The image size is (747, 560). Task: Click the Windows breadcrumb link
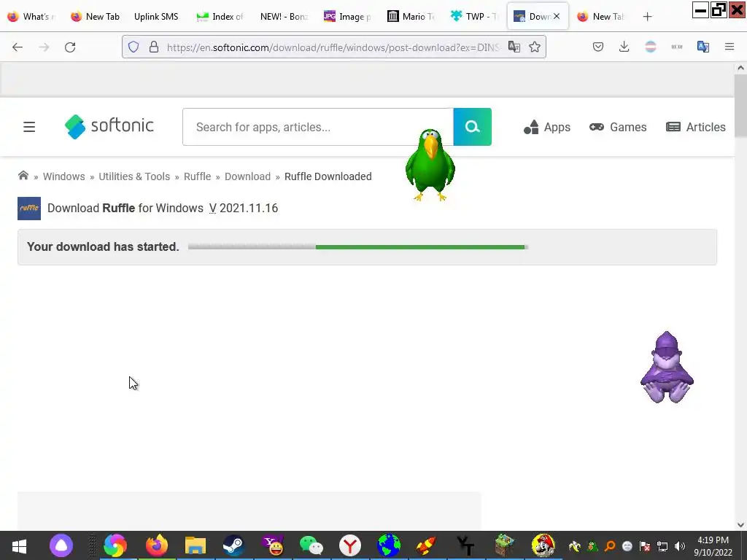click(64, 176)
